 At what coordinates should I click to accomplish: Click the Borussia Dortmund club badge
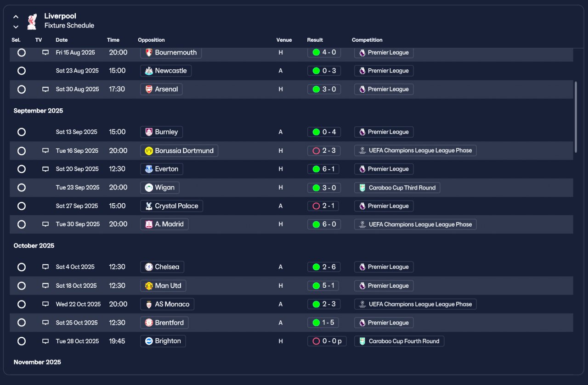[x=149, y=151]
